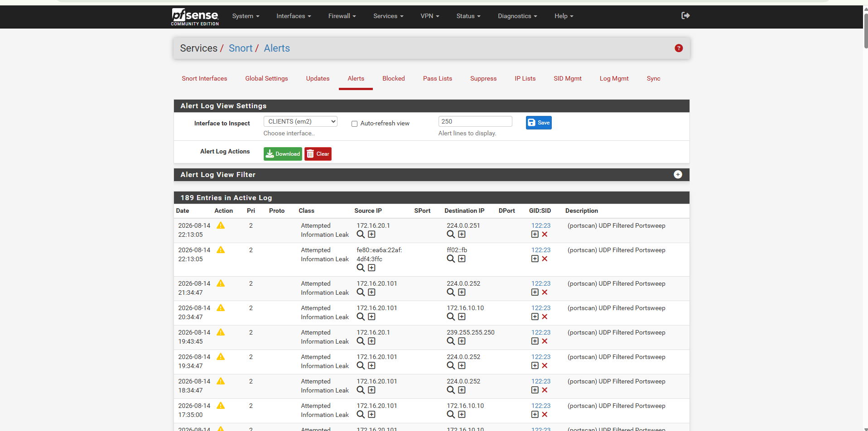Lookup destination 172.16.10.10 in 20:34:47 row
The height and width of the screenshot is (431, 868).
point(451,317)
